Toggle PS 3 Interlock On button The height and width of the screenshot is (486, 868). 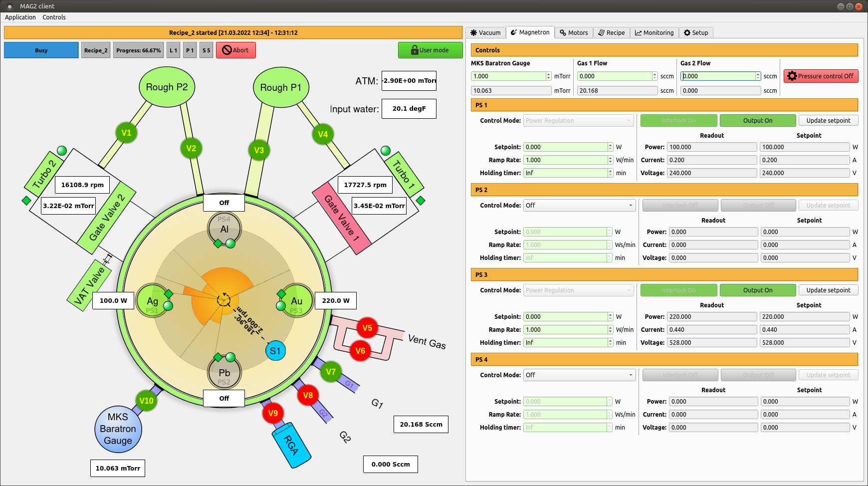coord(678,290)
